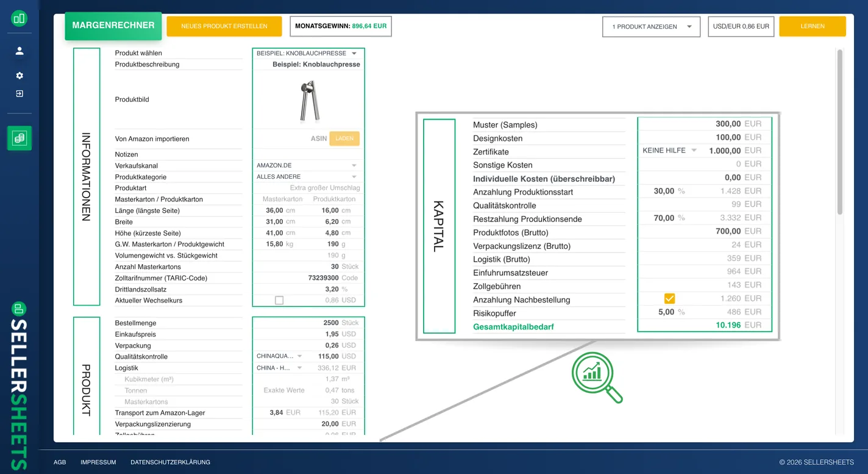Image resolution: width=868 pixels, height=474 pixels.
Task: Click the Individuelle Kosten value 0,00
Action: (733, 178)
